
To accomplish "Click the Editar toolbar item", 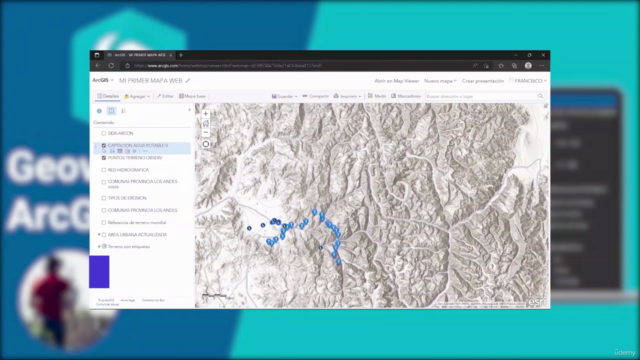I will pos(165,96).
